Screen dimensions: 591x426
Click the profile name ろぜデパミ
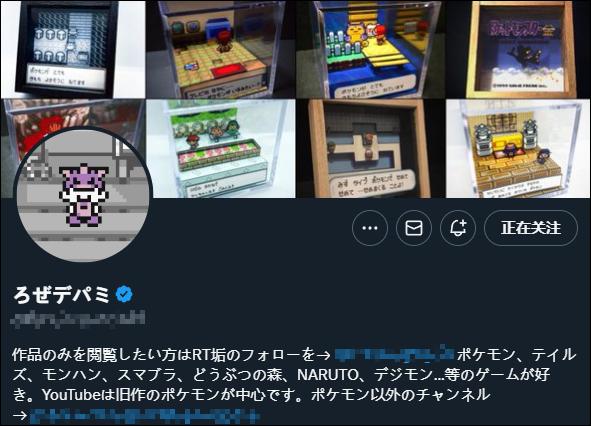pyautogui.click(x=62, y=295)
